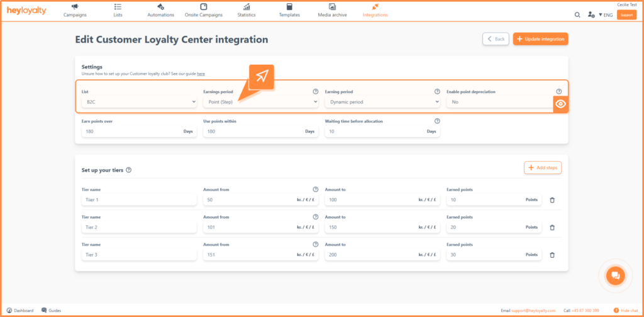Open the Enable point depreciation dropdown
This screenshot has height=317, width=644.
[x=500, y=102]
